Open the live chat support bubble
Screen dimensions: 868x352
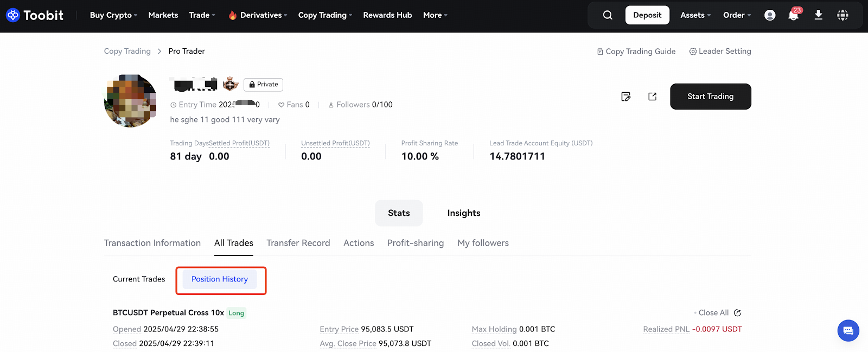pyautogui.click(x=848, y=330)
